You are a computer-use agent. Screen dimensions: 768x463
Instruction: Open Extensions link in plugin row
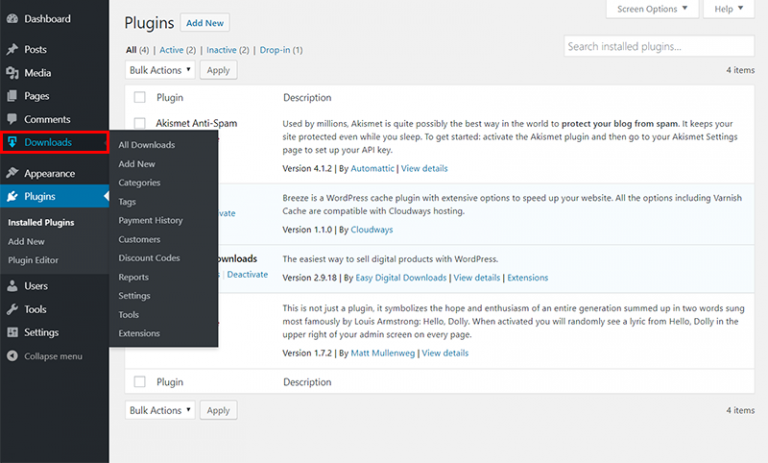click(x=528, y=277)
